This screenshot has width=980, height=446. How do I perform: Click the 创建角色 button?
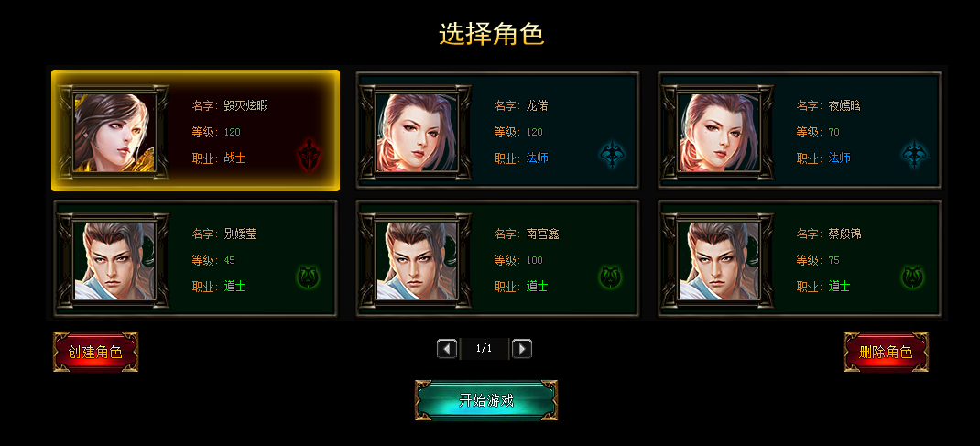click(x=95, y=352)
